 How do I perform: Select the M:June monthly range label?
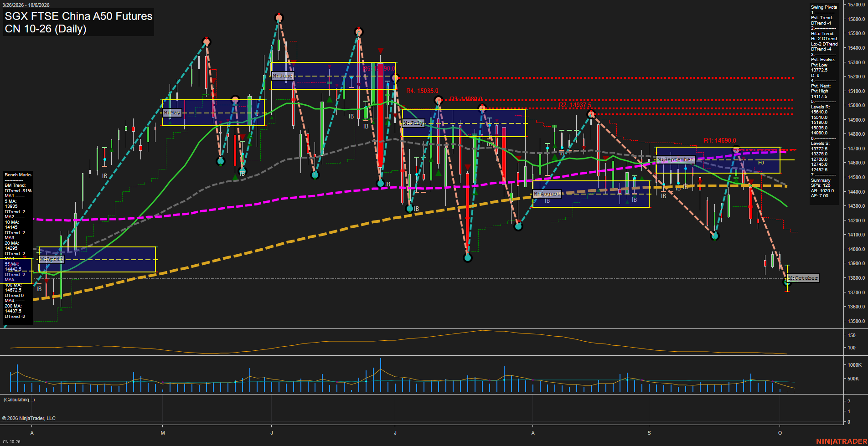point(283,76)
